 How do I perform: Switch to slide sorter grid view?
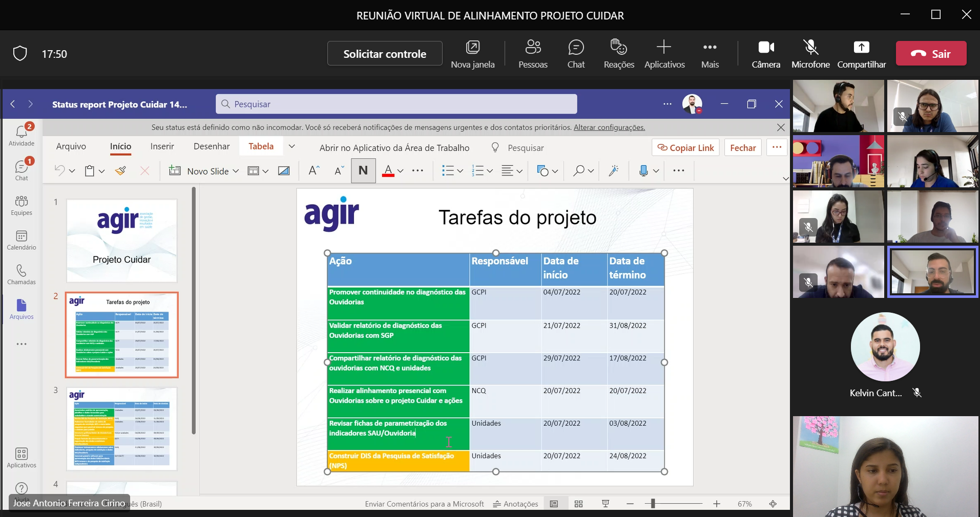coord(579,504)
